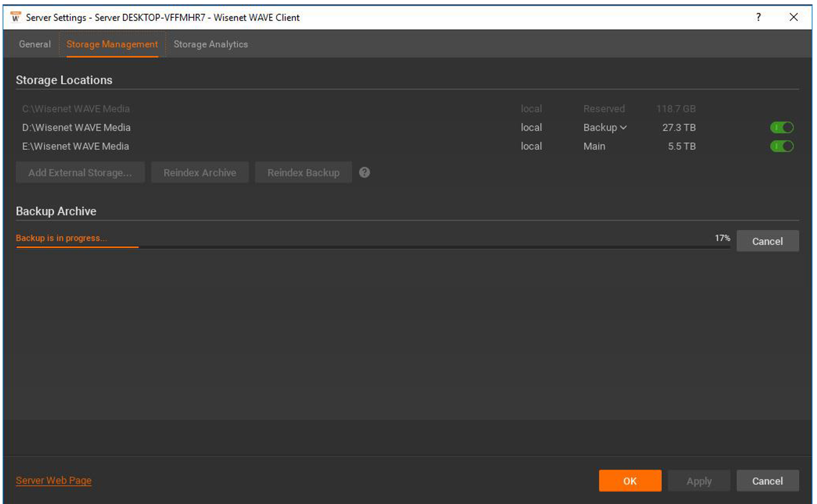Screen dimensions: 817x504
Task: Toggle off E:\Wisenet WAVE Media storage
Action: [x=782, y=146]
